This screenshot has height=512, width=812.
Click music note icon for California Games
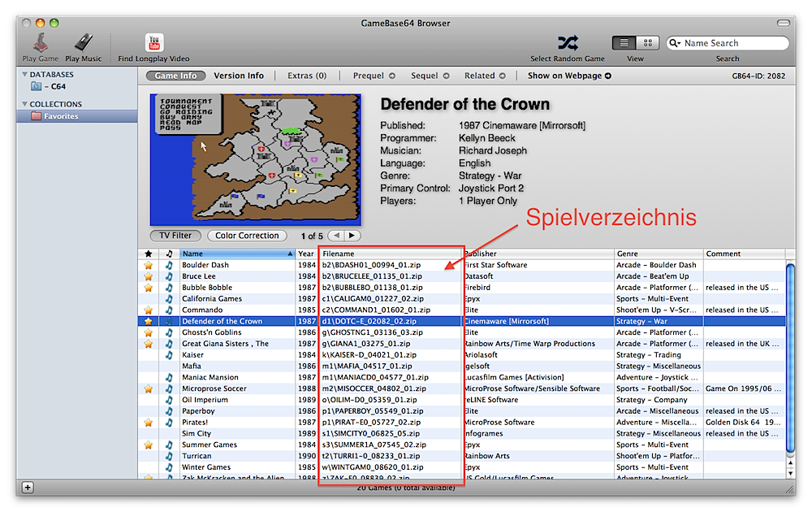169,299
